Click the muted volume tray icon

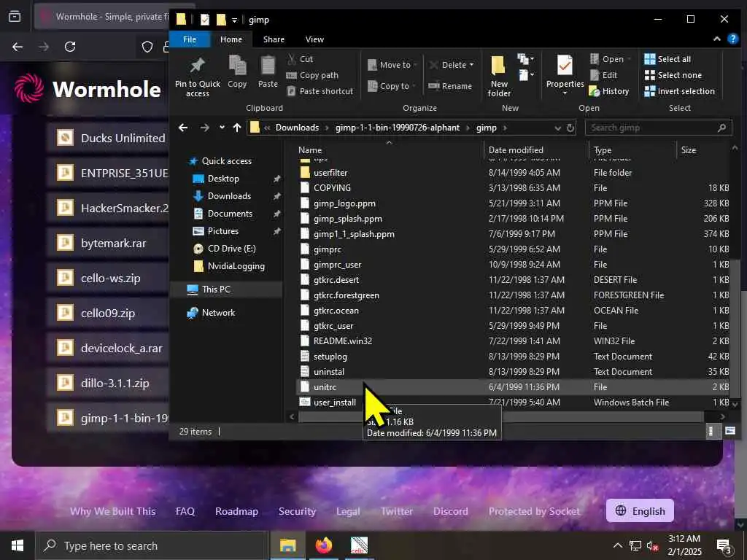[x=652, y=545]
